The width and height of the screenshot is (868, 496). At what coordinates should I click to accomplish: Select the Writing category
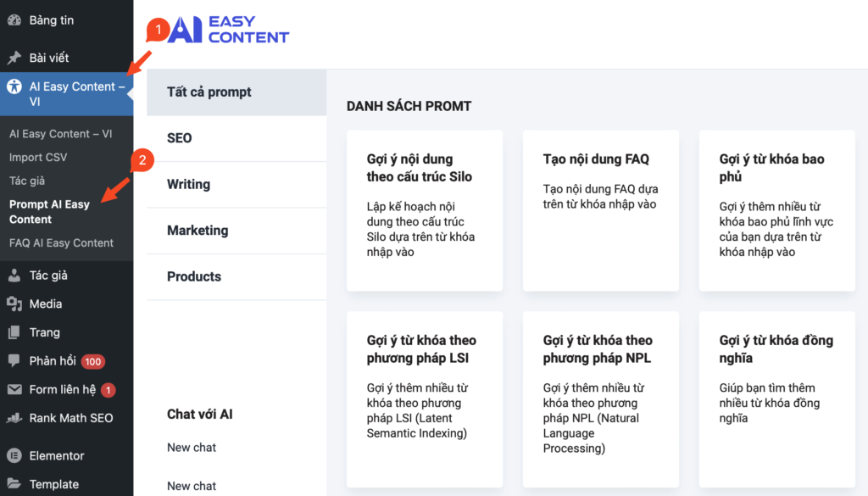tap(188, 184)
